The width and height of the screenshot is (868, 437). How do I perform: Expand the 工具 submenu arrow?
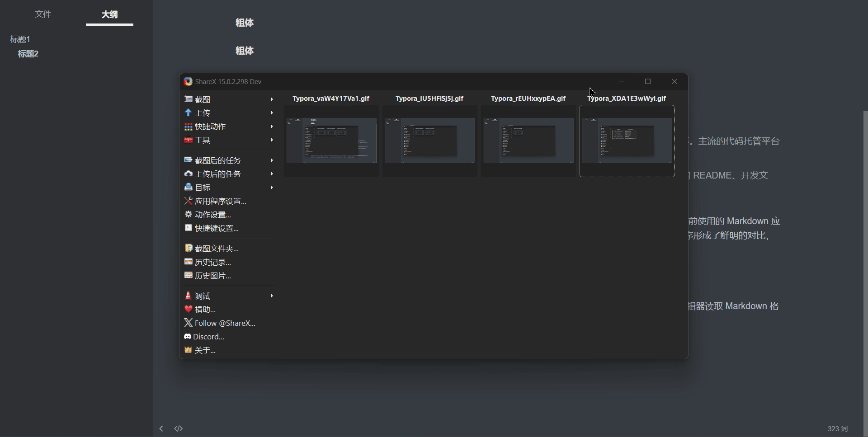tap(272, 140)
